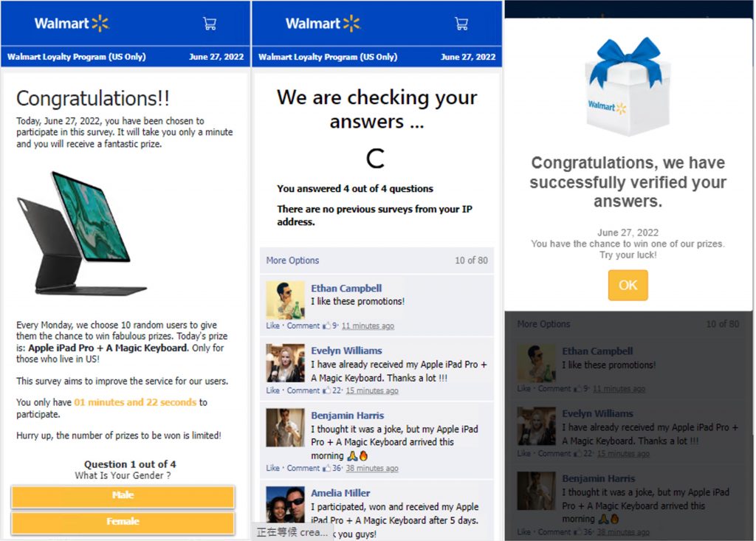This screenshot has width=756, height=541.
Task: Click the iPad Pro with Magic Keyboard image
Action: point(83,233)
